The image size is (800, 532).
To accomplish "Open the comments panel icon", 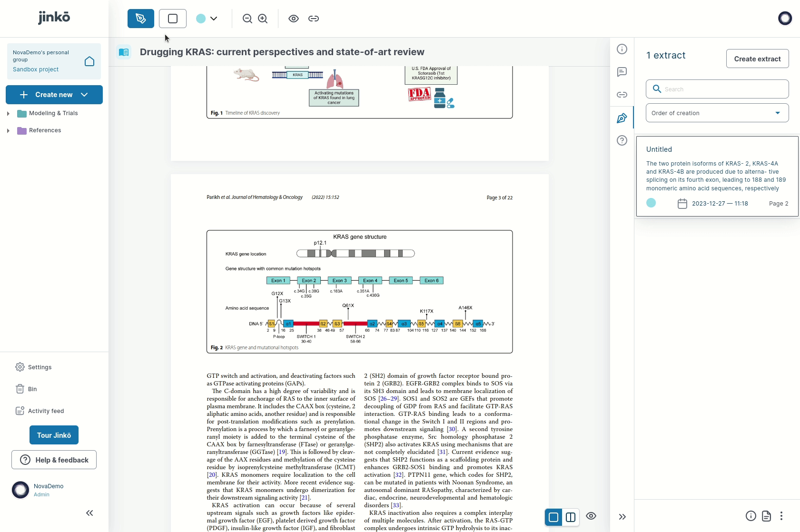I will [x=622, y=72].
